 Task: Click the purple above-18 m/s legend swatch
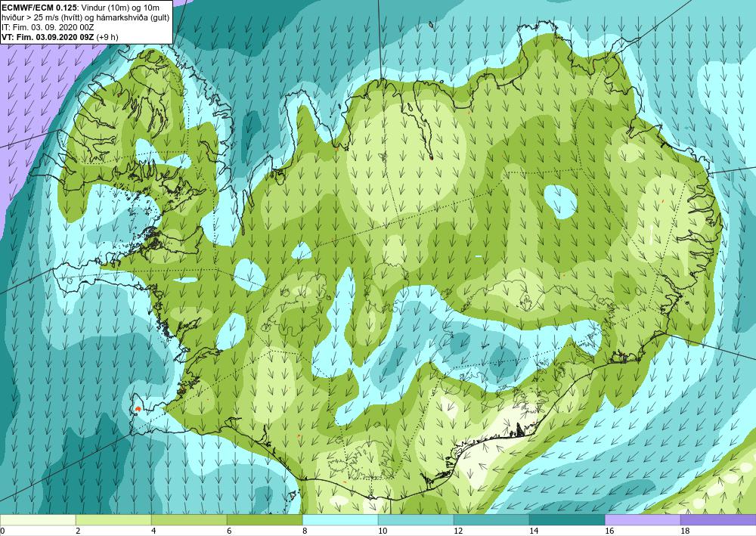click(718, 520)
